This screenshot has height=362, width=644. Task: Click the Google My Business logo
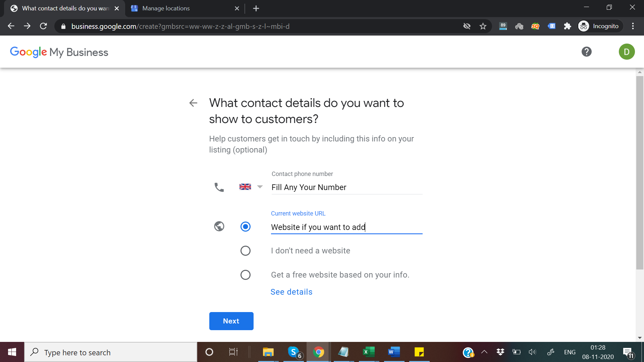(59, 52)
